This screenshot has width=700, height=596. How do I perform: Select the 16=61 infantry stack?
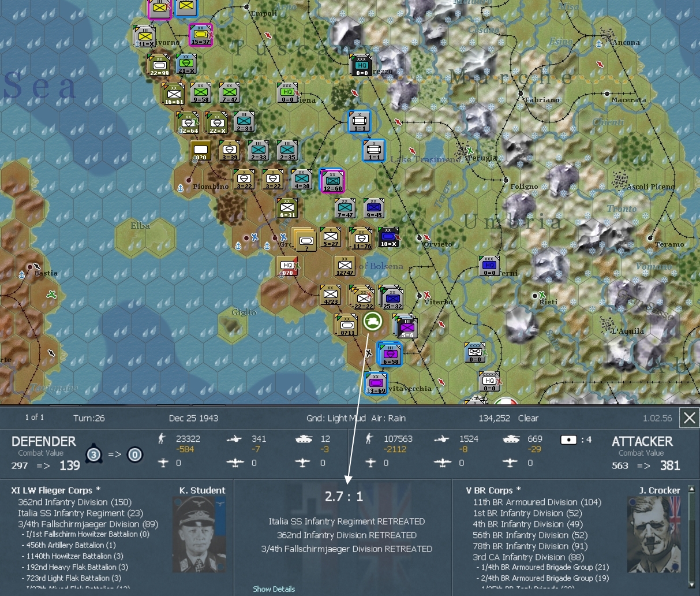point(173,94)
